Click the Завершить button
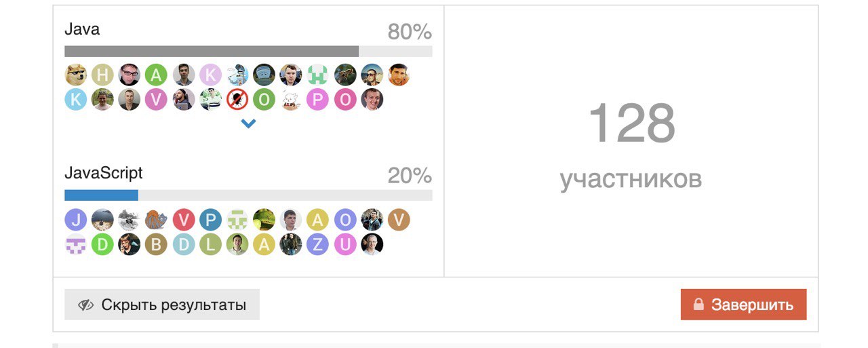868x348 pixels. coord(743,305)
